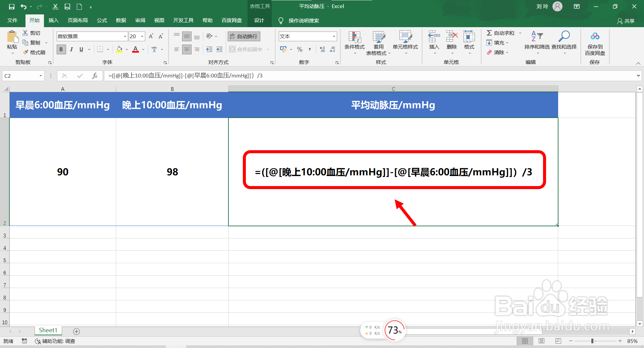Viewport: 644px width, 348px height.
Task: Toggle bold formatting
Action: [x=61, y=49]
